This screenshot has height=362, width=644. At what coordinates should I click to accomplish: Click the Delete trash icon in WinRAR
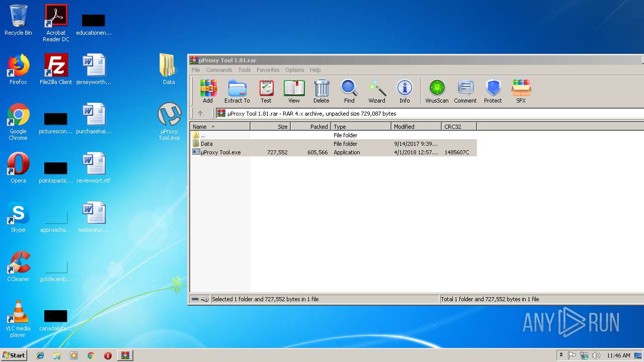[x=321, y=92]
